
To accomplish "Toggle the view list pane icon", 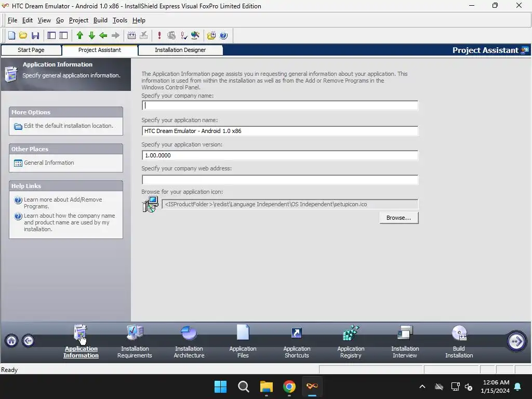I will pyautogui.click(x=51, y=35).
